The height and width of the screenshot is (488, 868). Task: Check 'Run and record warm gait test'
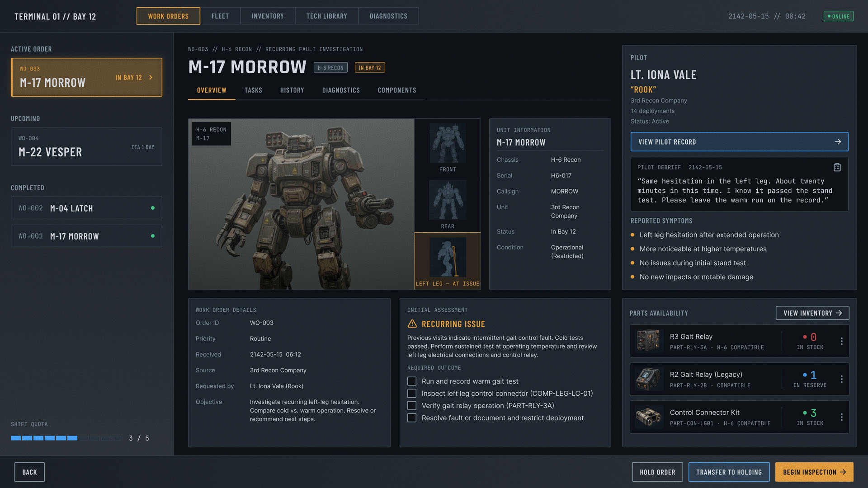[412, 381]
